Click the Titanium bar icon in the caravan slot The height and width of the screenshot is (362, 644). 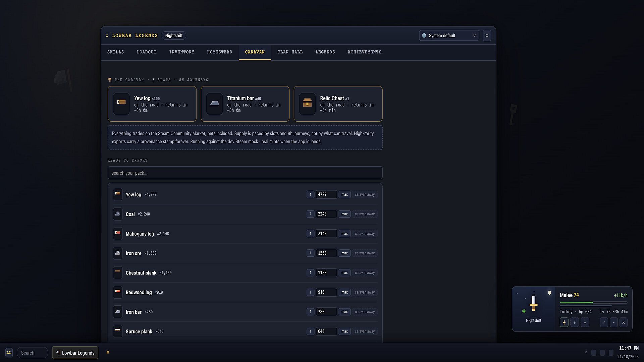pos(214,104)
